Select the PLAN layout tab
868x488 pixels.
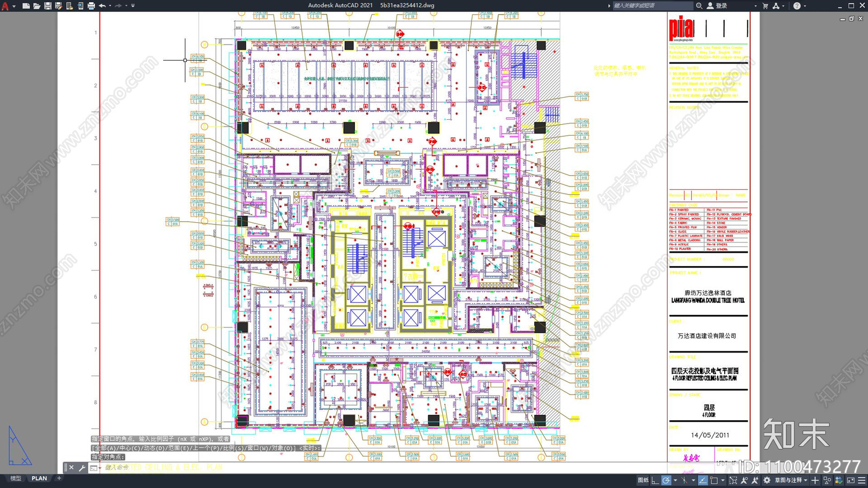pos(39,478)
